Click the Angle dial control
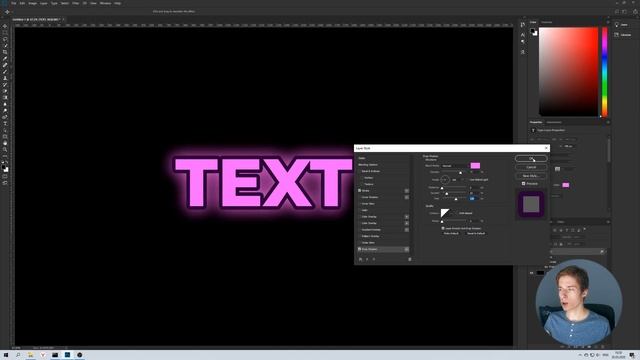This screenshot has width=640, height=360. coord(445,180)
